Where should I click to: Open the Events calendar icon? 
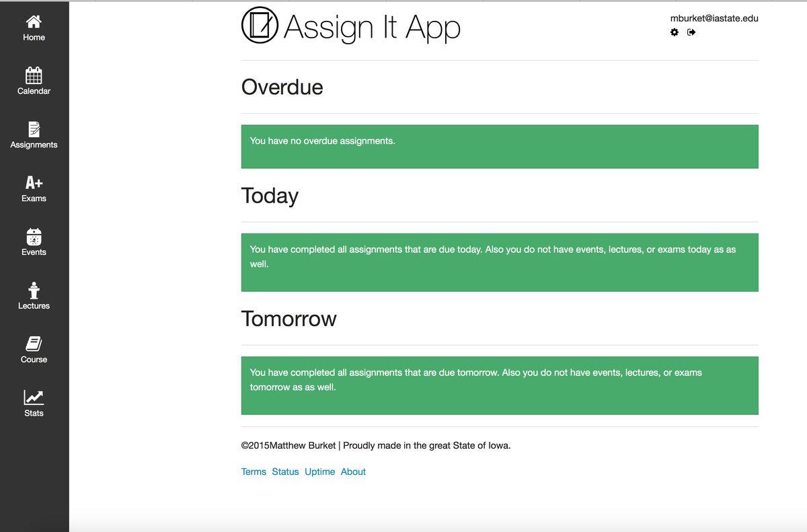point(34,236)
